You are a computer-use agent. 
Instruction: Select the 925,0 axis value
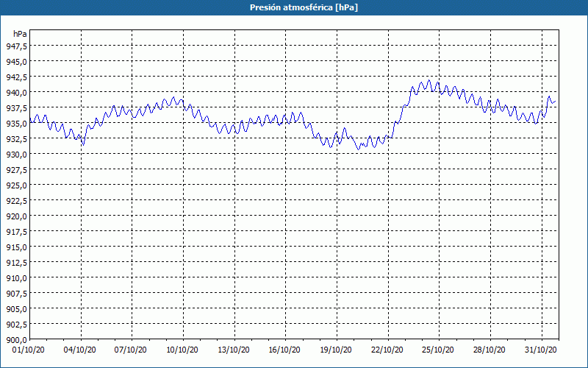(x=16, y=185)
